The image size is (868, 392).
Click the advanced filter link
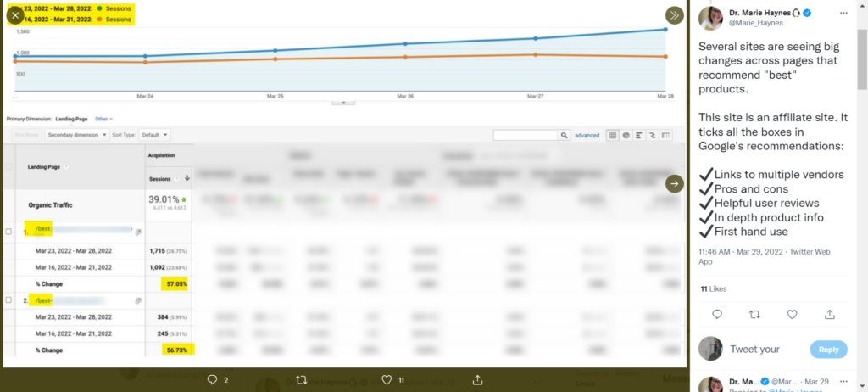tap(587, 135)
